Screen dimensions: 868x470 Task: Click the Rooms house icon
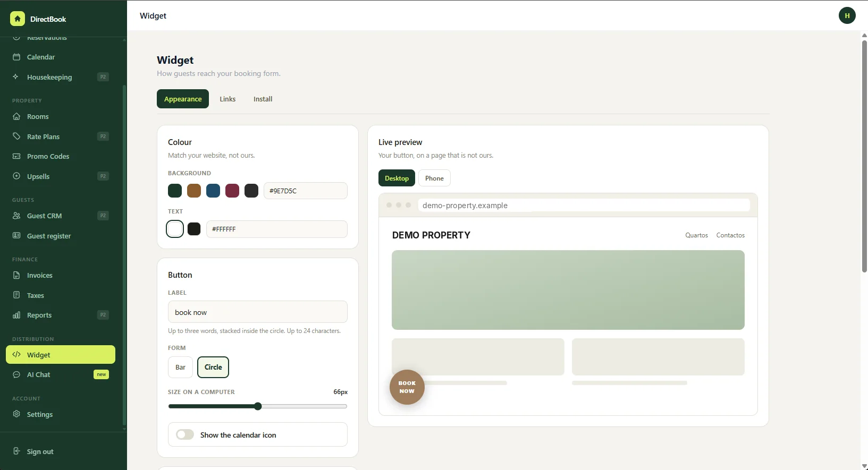pyautogui.click(x=16, y=116)
